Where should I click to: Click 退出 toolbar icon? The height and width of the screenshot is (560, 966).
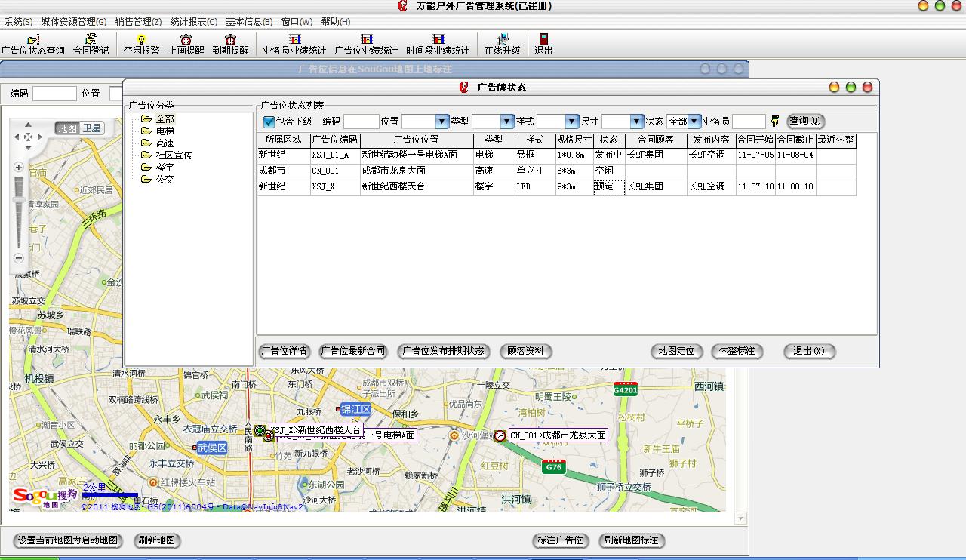[x=543, y=45]
